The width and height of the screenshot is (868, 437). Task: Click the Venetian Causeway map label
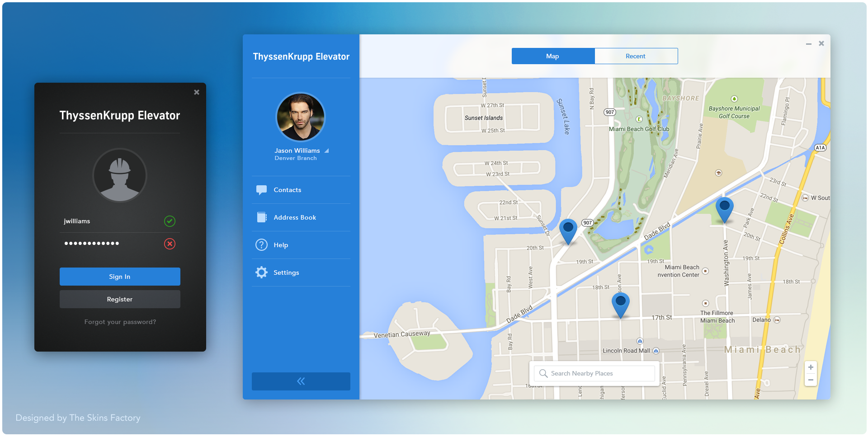tap(402, 334)
